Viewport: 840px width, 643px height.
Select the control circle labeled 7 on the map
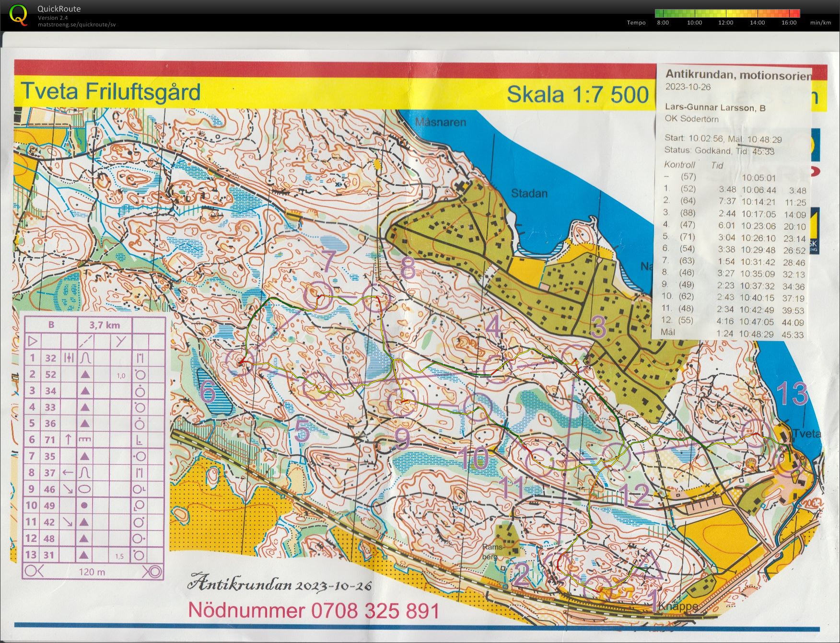(319, 295)
